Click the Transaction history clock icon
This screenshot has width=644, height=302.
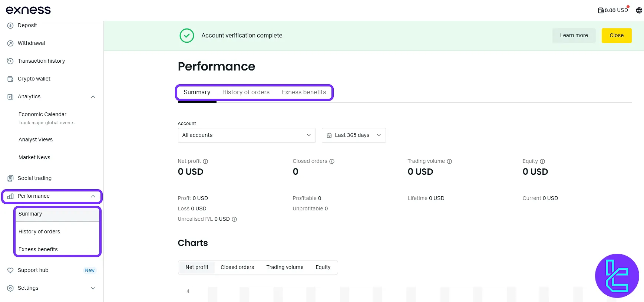[x=10, y=61]
